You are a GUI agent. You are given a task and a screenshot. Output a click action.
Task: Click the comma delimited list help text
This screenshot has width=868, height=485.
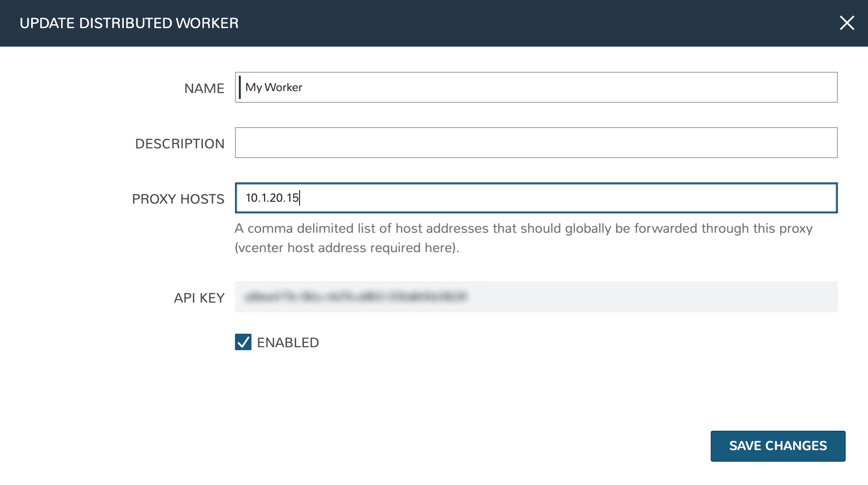(x=523, y=228)
